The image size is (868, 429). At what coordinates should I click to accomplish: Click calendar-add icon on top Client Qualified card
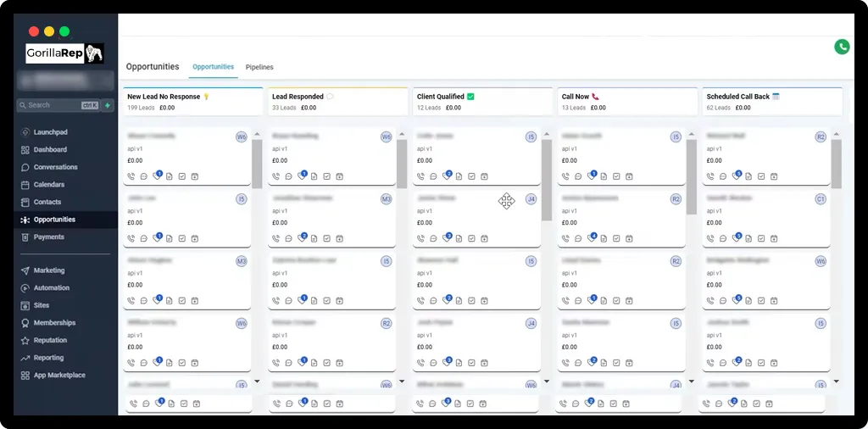click(484, 176)
